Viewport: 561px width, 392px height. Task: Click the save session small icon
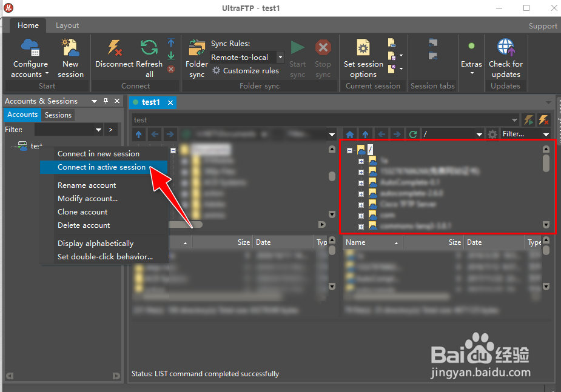pyautogui.click(x=392, y=56)
